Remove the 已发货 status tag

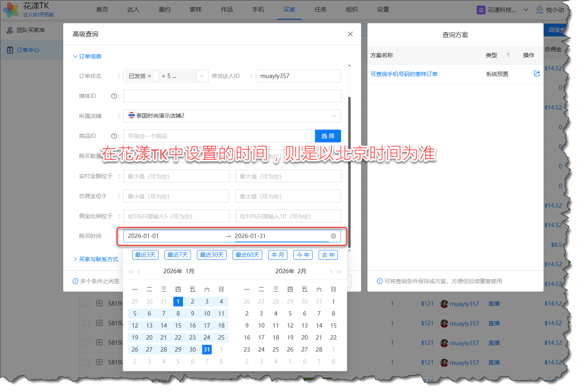click(x=149, y=76)
